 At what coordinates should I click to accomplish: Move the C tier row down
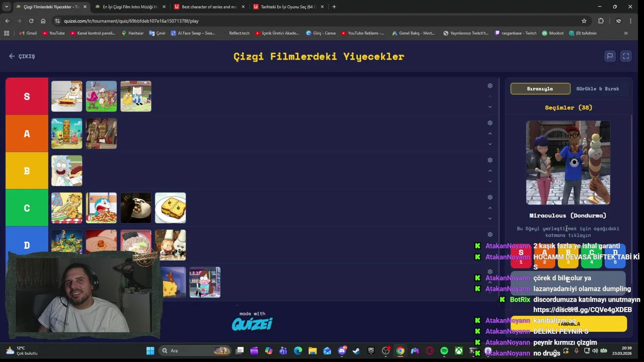tap(490, 219)
